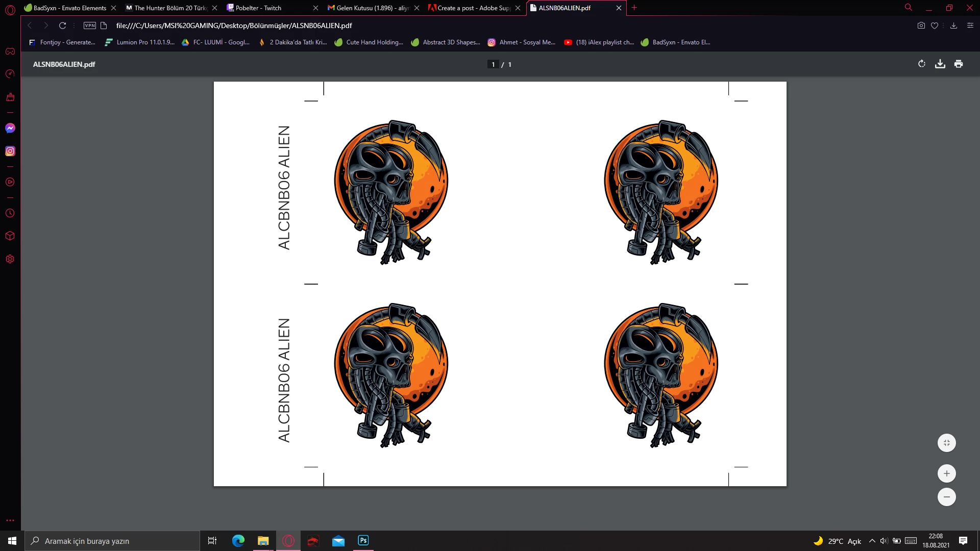Open sidebar three dots menu
The width and height of the screenshot is (980, 551).
tap(10, 520)
